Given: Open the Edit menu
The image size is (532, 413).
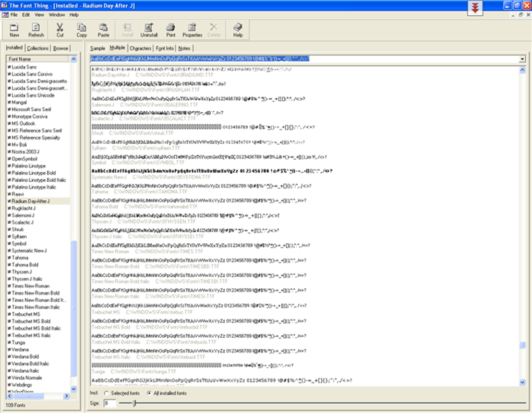Looking at the screenshot, I should (x=26, y=15).
